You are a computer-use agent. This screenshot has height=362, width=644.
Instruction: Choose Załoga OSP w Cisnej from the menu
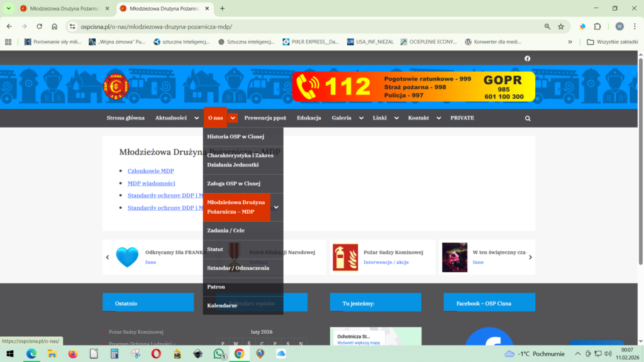pyautogui.click(x=233, y=184)
